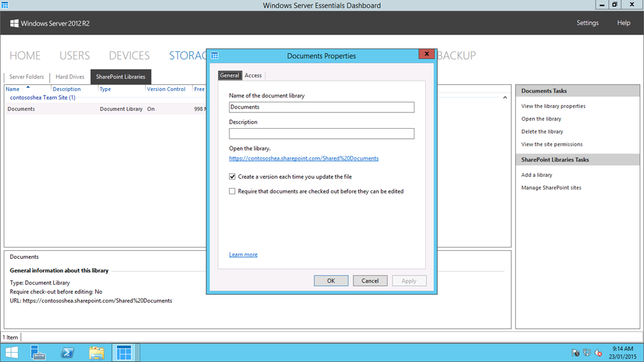
Task: Click the Cancel button in the dialog
Action: click(370, 281)
